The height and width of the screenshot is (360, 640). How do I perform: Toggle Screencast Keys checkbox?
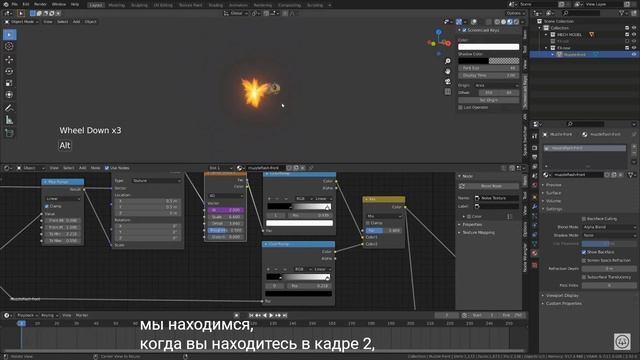[x=464, y=30]
